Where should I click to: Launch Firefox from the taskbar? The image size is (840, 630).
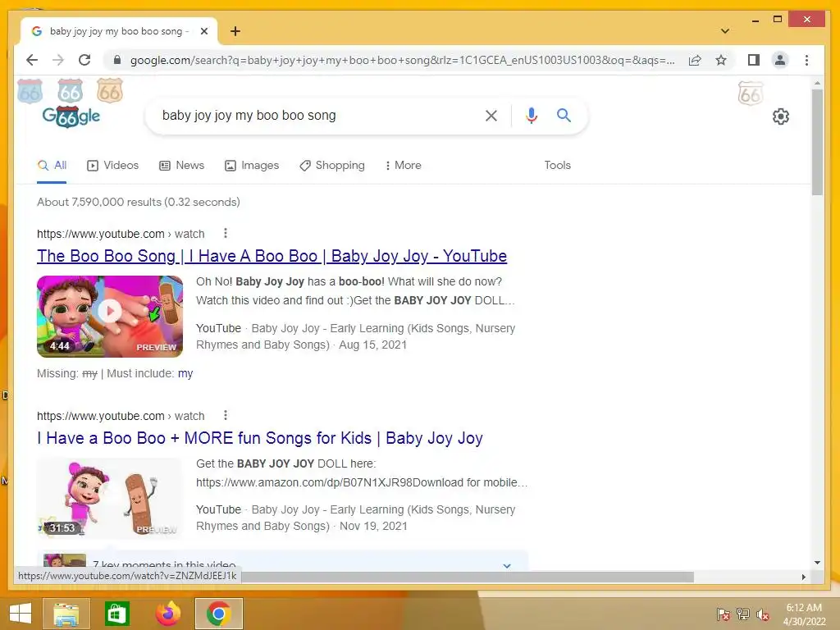coord(167,614)
